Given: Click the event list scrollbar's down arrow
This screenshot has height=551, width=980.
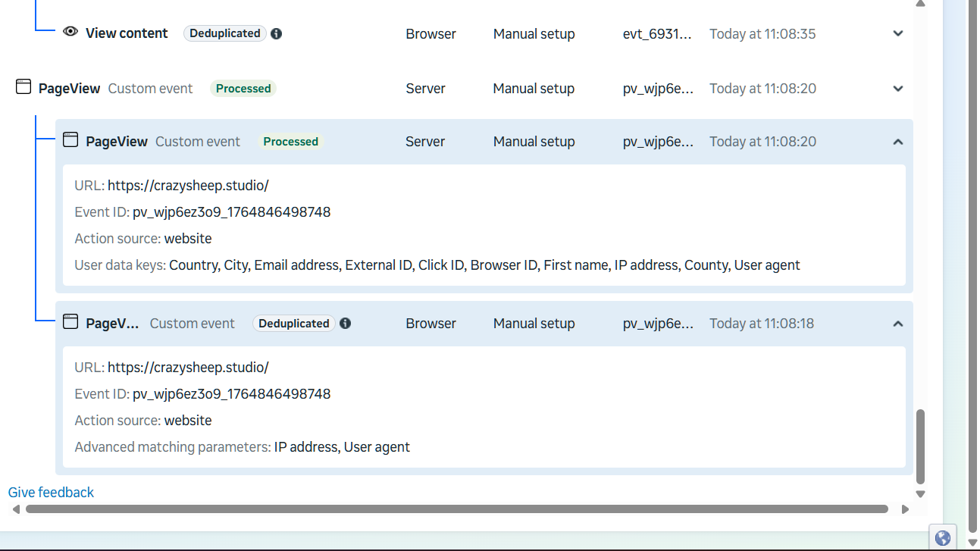Looking at the screenshot, I should 921,494.
